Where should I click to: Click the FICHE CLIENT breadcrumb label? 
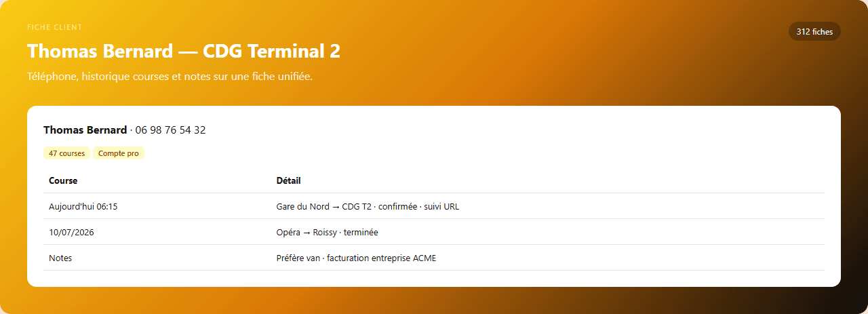(54, 27)
